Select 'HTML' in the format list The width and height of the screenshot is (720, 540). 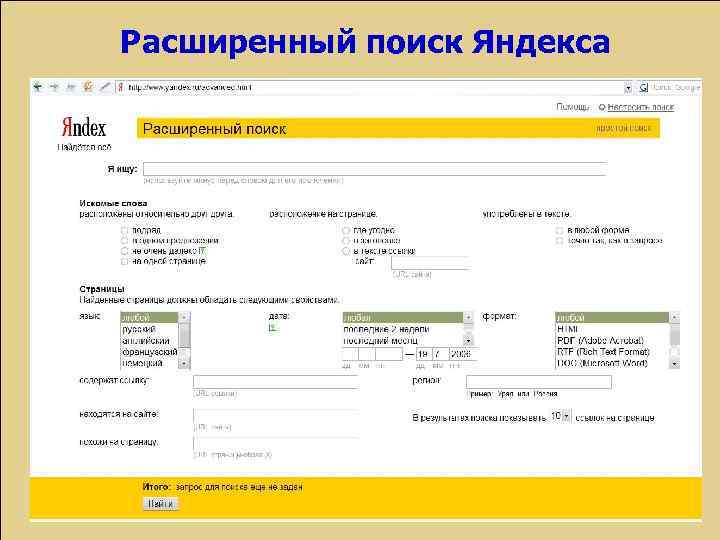[612, 329]
